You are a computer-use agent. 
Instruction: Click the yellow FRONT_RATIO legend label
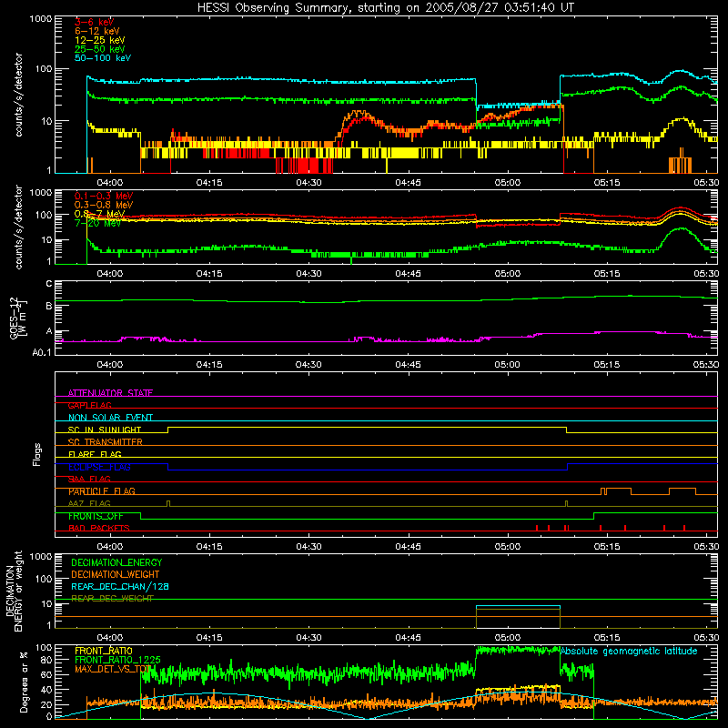pos(104,651)
